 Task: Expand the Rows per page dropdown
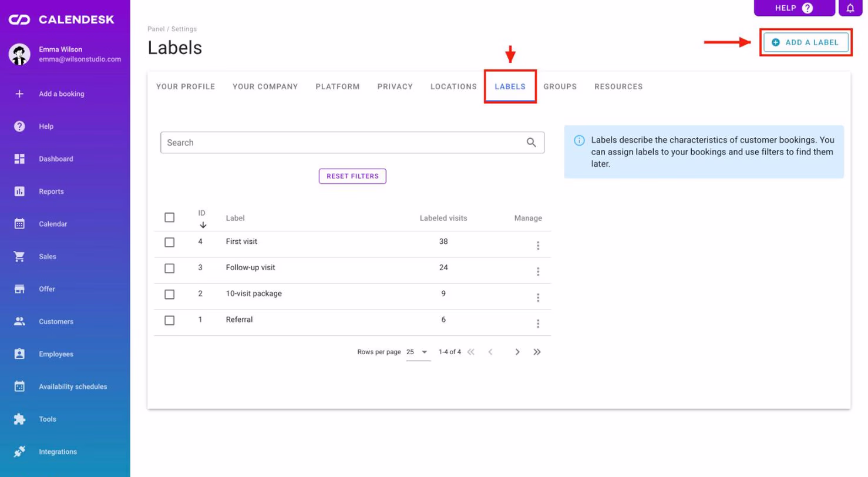tap(418, 352)
